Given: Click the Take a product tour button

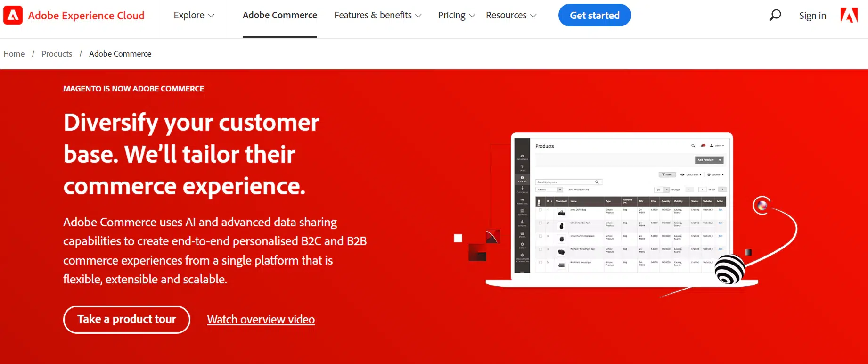Looking at the screenshot, I should (127, 320).
